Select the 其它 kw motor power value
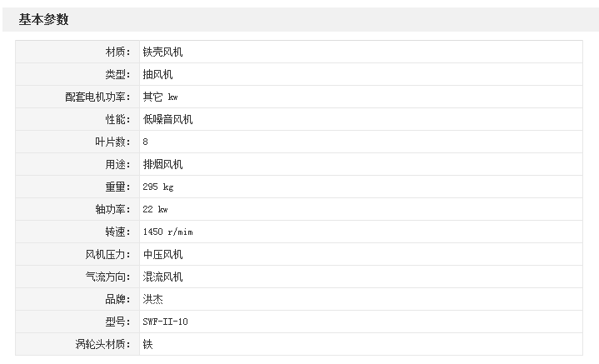The height and width of the screenshot is (364, 599). (x=161, y=97)
